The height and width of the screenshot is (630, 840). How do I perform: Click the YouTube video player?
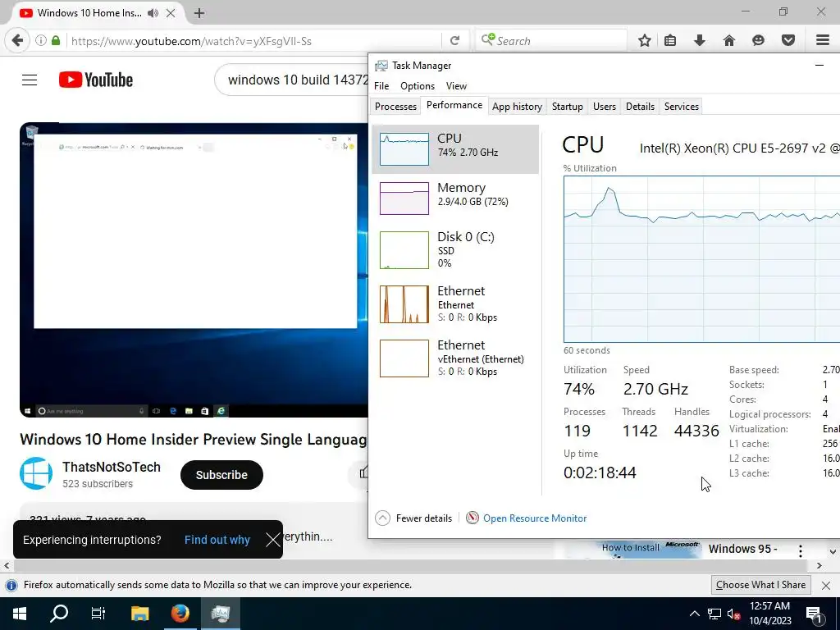click(x=194, y=269)
